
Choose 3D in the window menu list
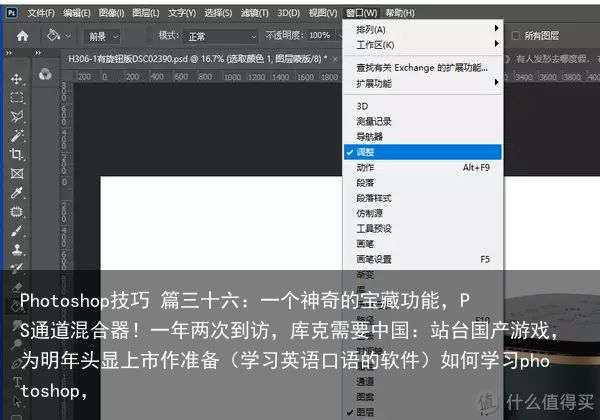[x=422, y=106]
